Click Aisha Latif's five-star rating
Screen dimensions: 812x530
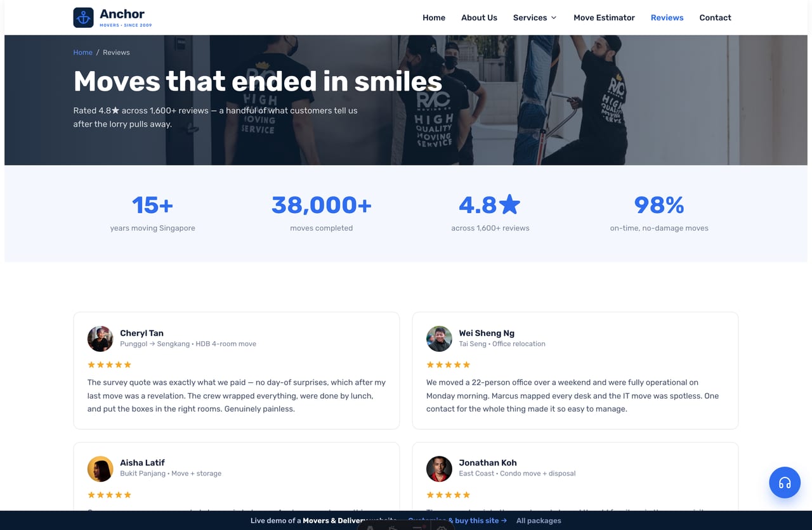(x=109, y=494)
